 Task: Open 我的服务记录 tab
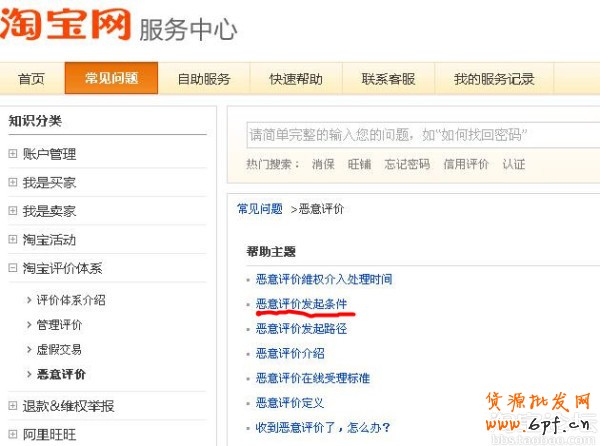click(493, 79)
